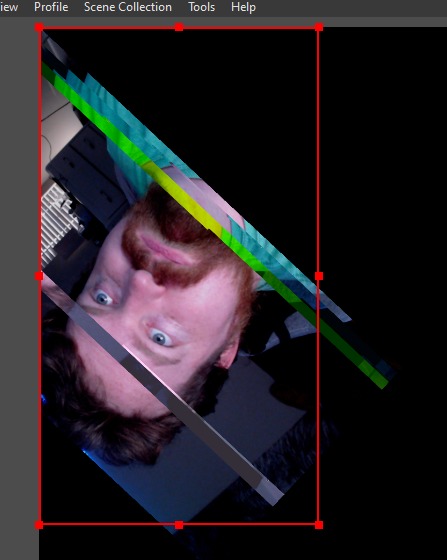Grab the bottom-right corner transform handle

pyautogui.click(x=319, y=525)
